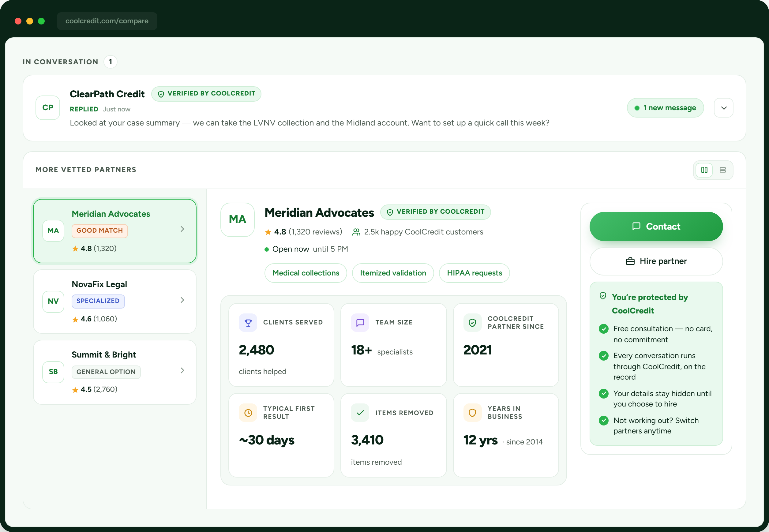The height and width of the screenshot is (532, 769).
Task: Click the shield icon in protection panel header
Action: click(603, 296)
